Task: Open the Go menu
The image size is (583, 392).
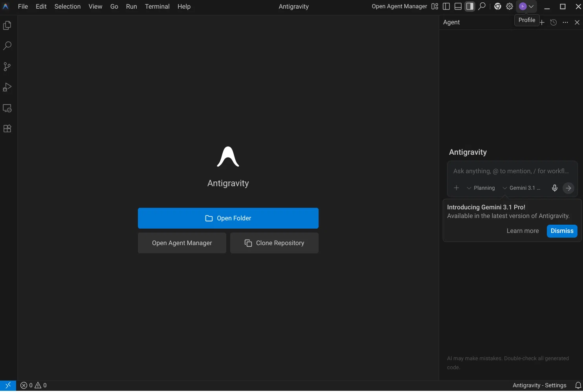Action: (114, 6)
